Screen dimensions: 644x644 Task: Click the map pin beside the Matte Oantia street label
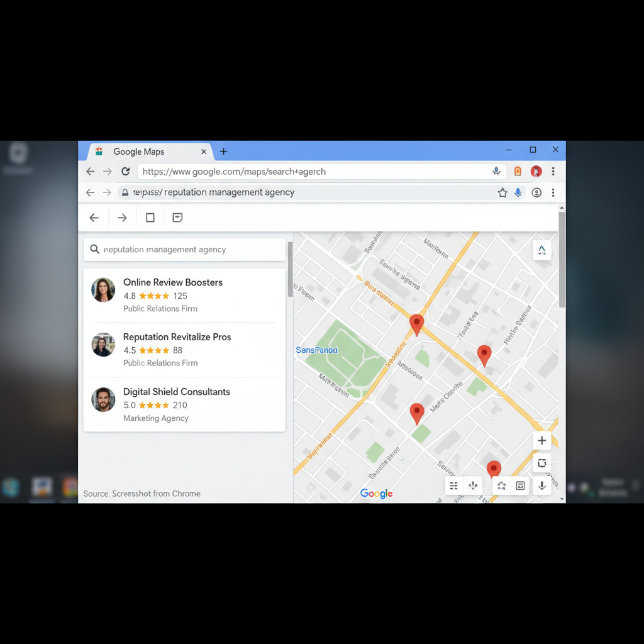[417, 413]
